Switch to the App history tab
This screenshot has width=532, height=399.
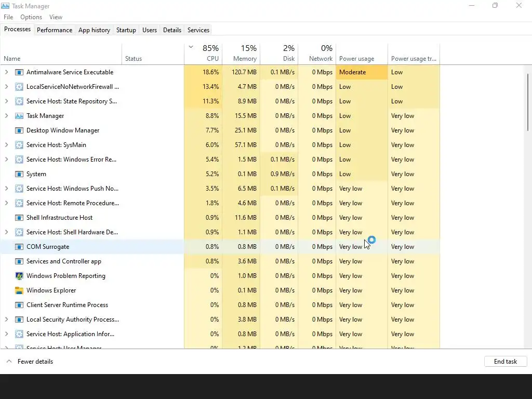click(95, 30)
